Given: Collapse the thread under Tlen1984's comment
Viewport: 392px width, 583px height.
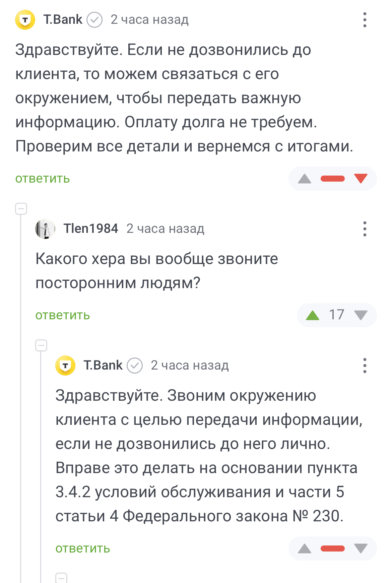Looking at the screenshot, I should tap(41, 345).
